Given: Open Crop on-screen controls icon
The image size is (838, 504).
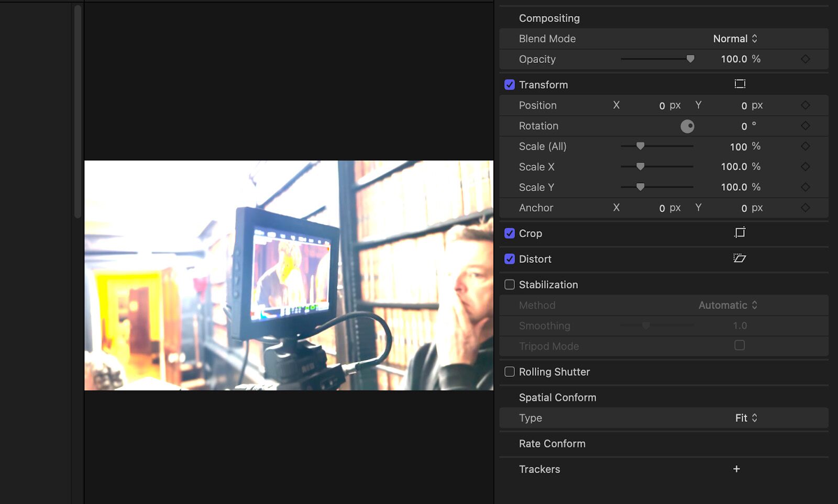Looking at the screenshot, I should coord(740,233).
